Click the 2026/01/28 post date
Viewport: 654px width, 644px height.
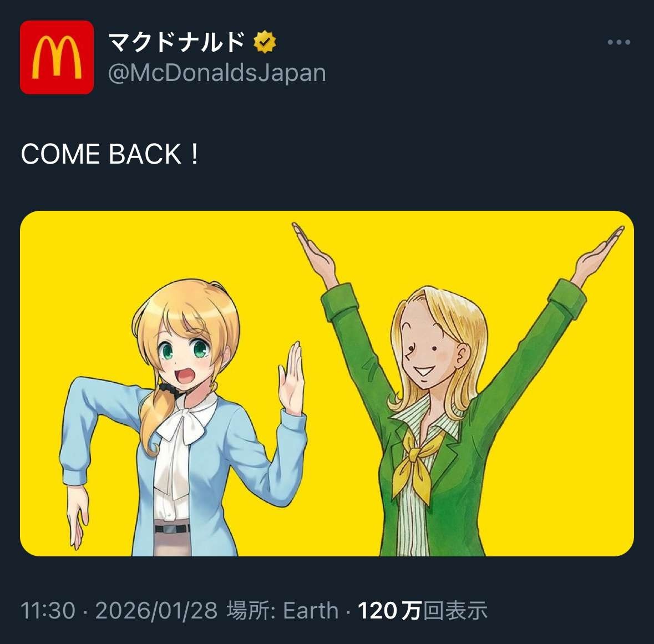156,611
